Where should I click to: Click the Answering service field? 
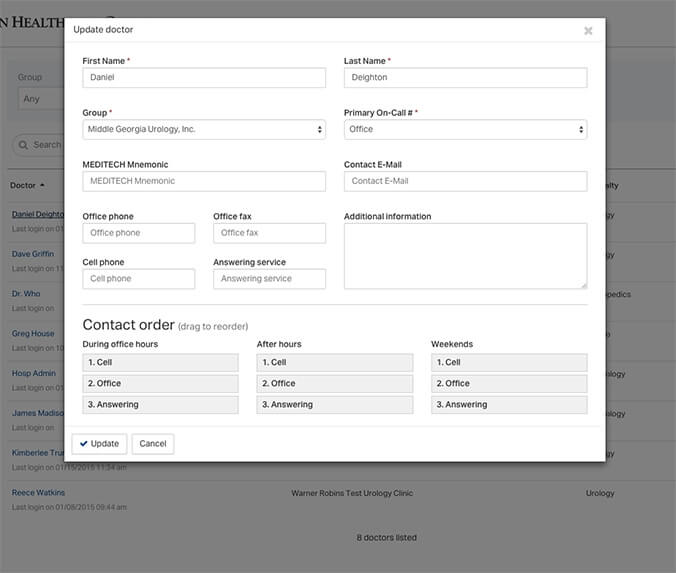click(269, 279)
